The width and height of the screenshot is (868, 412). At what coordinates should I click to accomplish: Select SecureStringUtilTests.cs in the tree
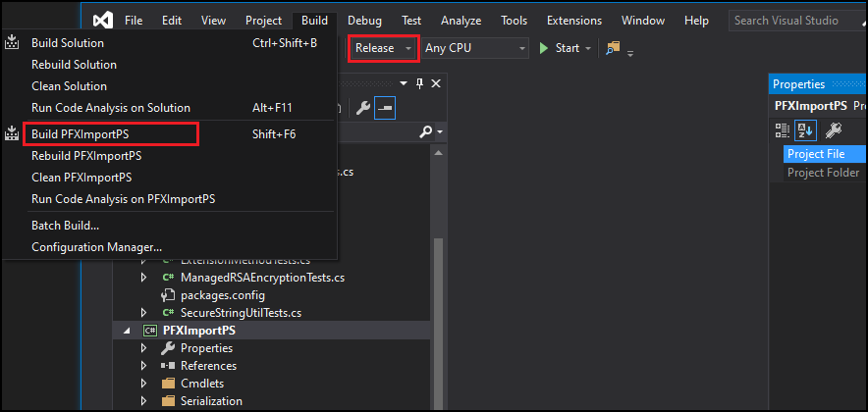pos(241,313)
